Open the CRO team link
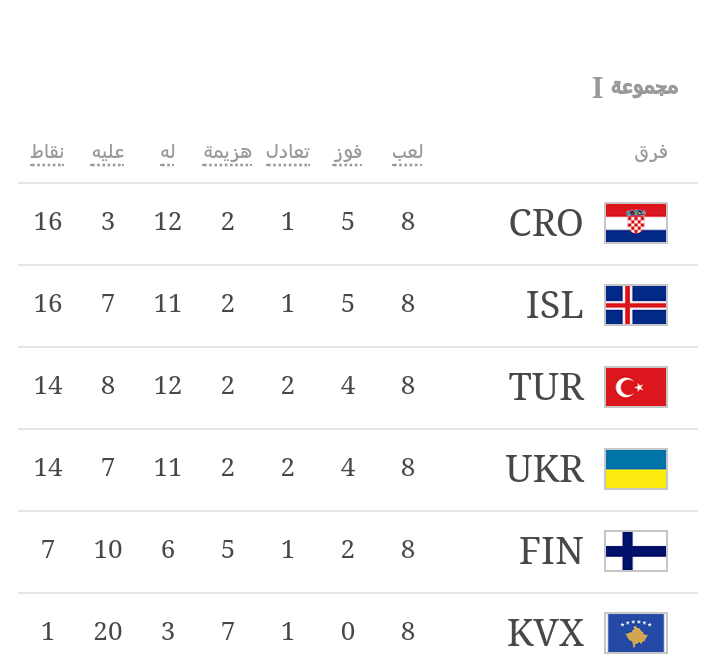 click(x=546, y=223)
